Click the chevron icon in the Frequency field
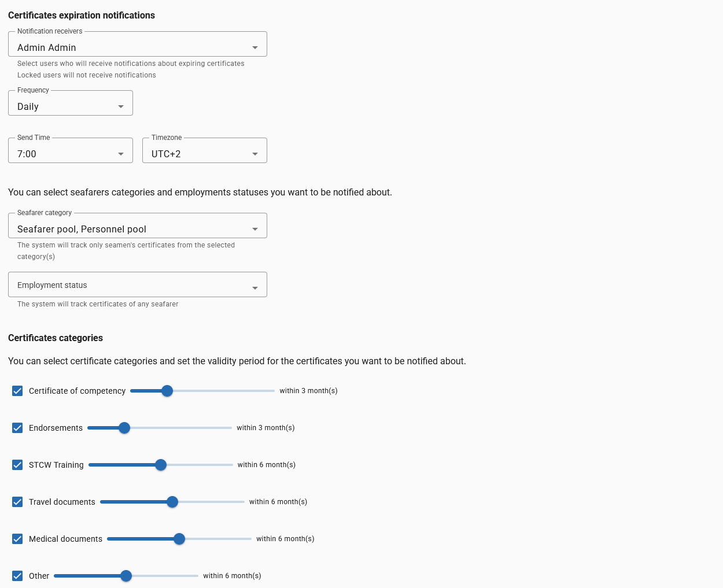723x588 pixels. 120,106
